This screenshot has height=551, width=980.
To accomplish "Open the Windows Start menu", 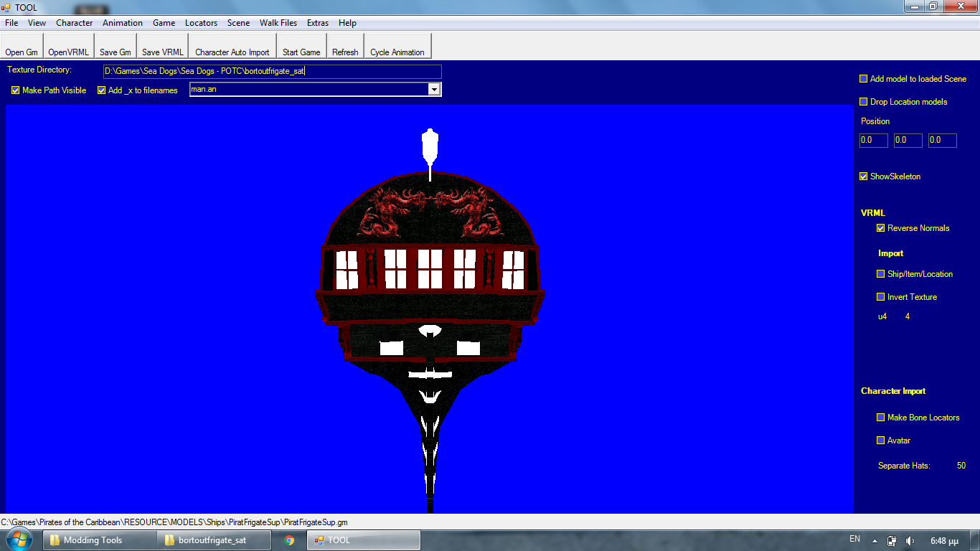I will tap(19, 540).
